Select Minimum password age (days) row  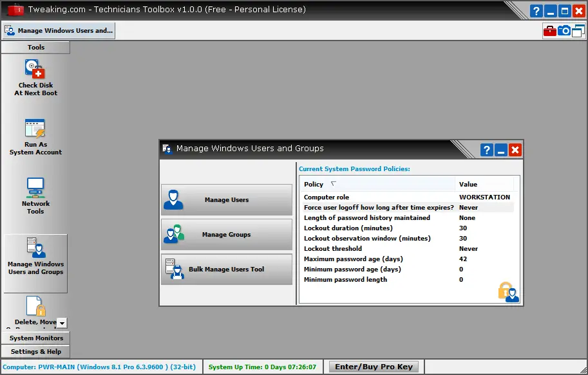pyautogui.click(x=407, y=269)
